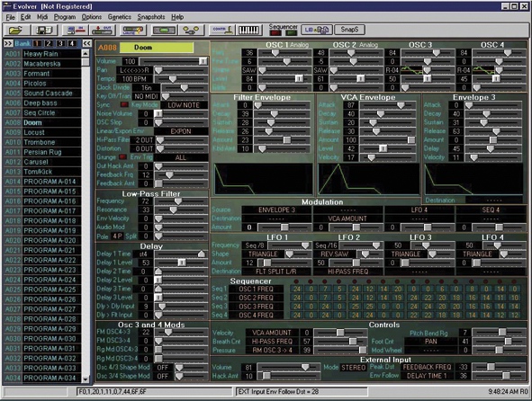Click the Doom program name field

tap(157, 48)
